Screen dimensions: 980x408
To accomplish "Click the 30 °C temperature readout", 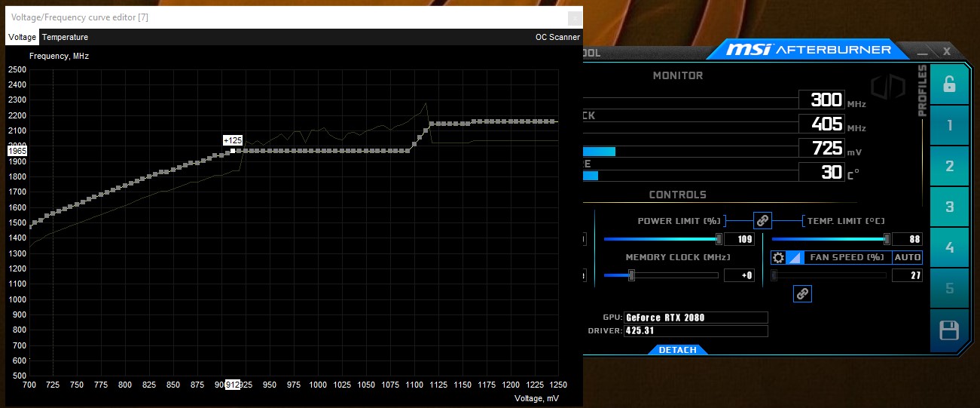I will point(823,172).
